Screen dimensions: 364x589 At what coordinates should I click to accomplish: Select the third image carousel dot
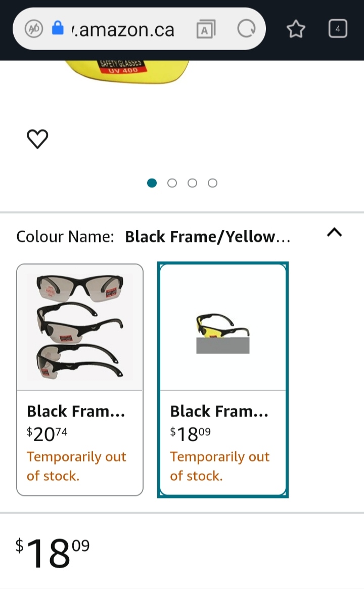192,183
